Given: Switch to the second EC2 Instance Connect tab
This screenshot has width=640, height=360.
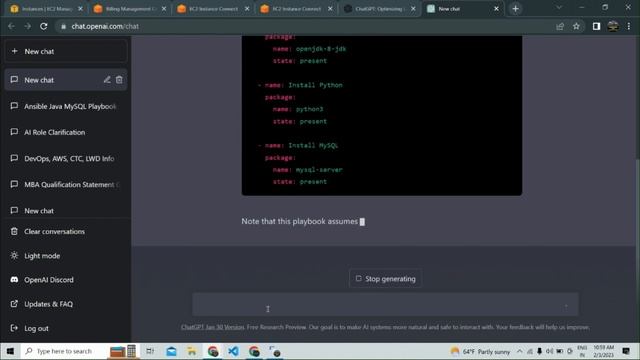Looking at the screenshot, I should (296, 9).
